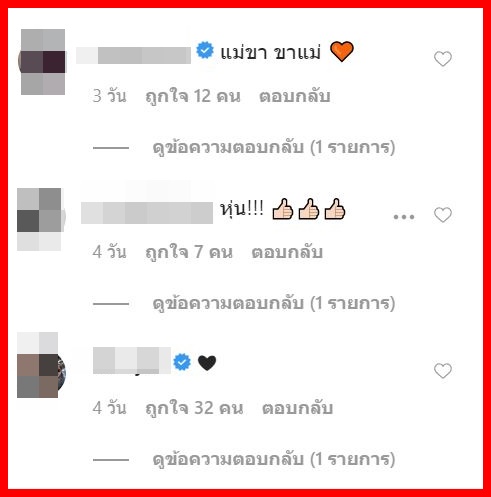
Task: Click verified badge beside black heart comment
Action: pyautogui.click(x=182, y=362)
